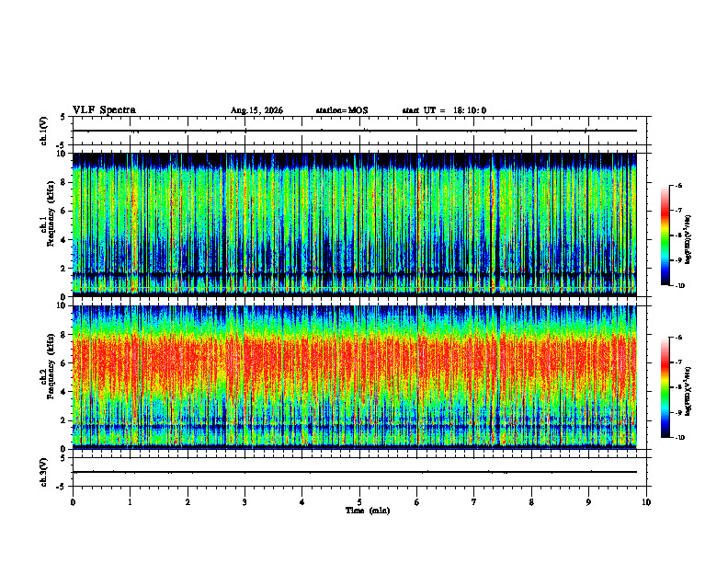The height and width of the screenshot is (563, 728).
Task: Click ch.1 frequency tick label '4'
Action: (63, 240)
